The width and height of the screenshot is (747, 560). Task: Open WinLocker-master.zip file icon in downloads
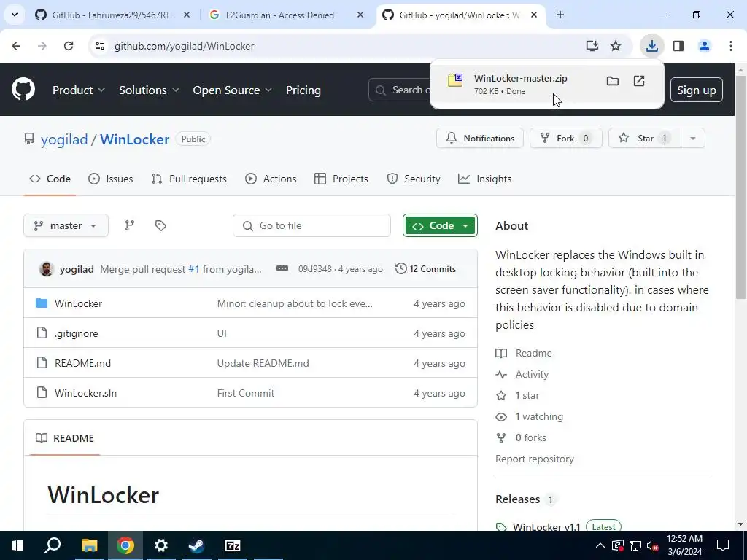coord(455,80)
